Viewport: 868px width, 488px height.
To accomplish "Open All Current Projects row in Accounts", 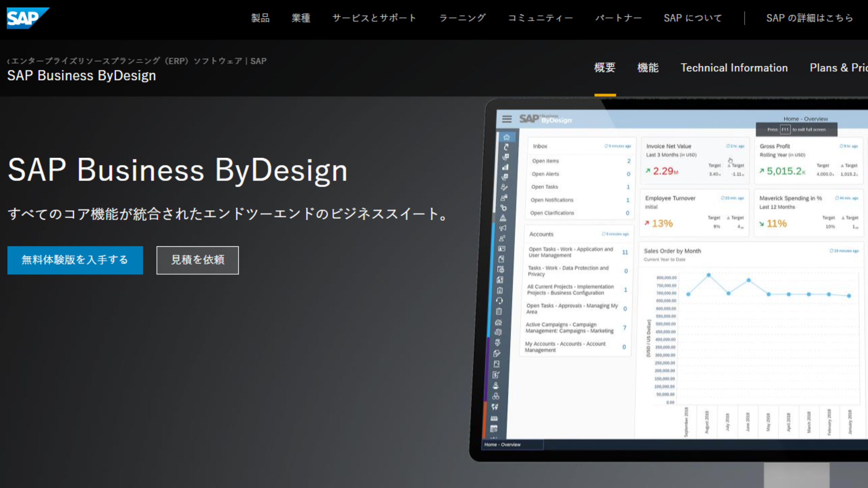I will tap(577, 290).
